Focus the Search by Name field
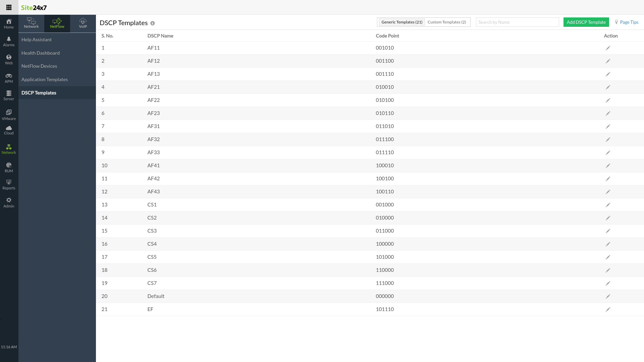This screenshot has width=644, height=362. (517, 22)
